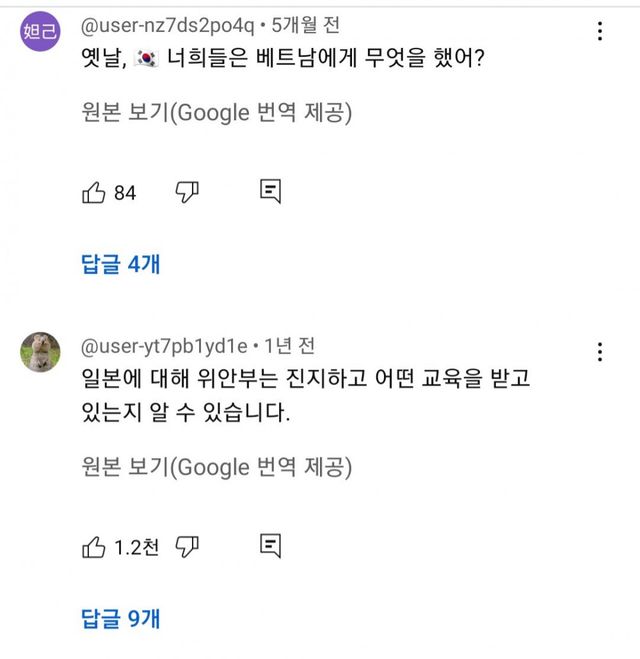
Task: Open more options for @user-nz7ds2po4q's comment
Action: (600, 31)
